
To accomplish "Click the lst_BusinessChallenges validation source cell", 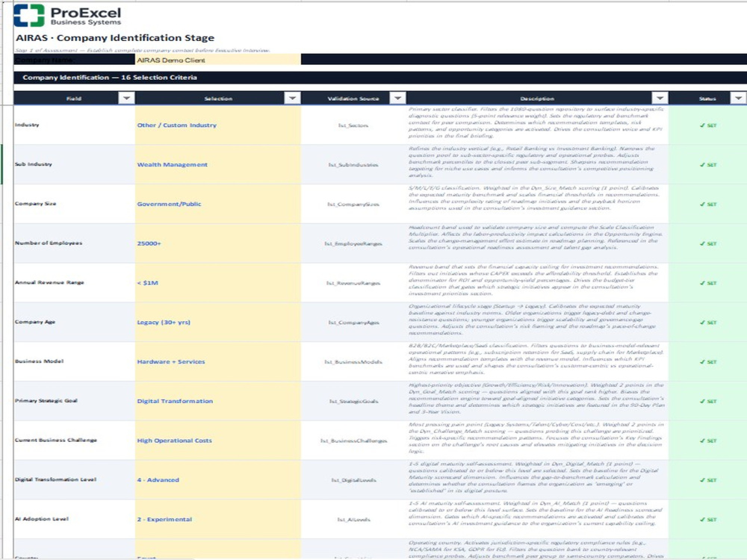I will point(353,441).
